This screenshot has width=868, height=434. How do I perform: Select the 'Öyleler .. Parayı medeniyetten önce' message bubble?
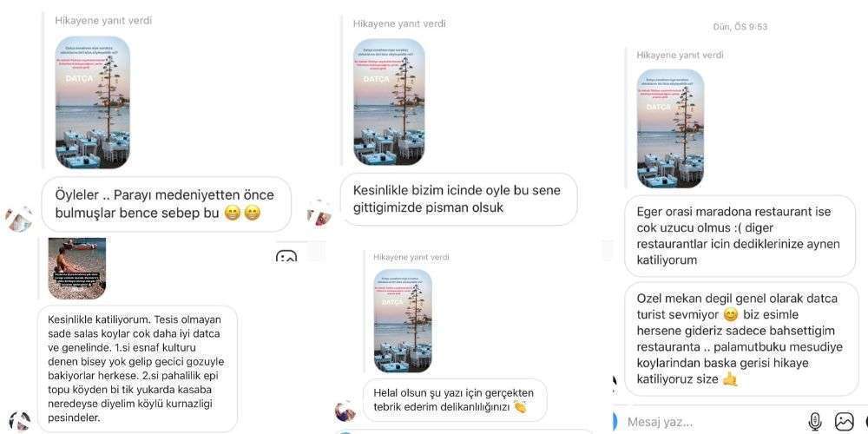(x=166, y=204)
